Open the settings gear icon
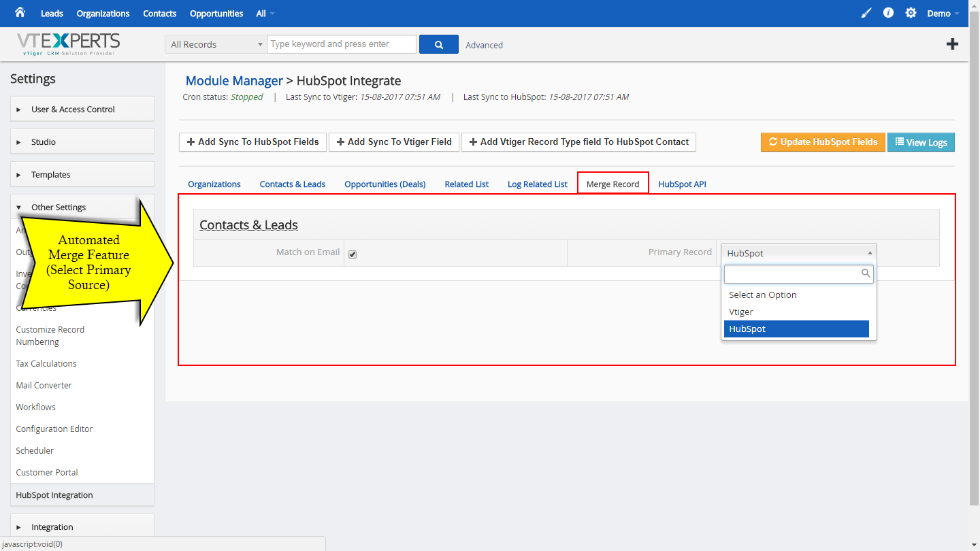This screenshot has height=551, width=980. (x=911, y=13)
